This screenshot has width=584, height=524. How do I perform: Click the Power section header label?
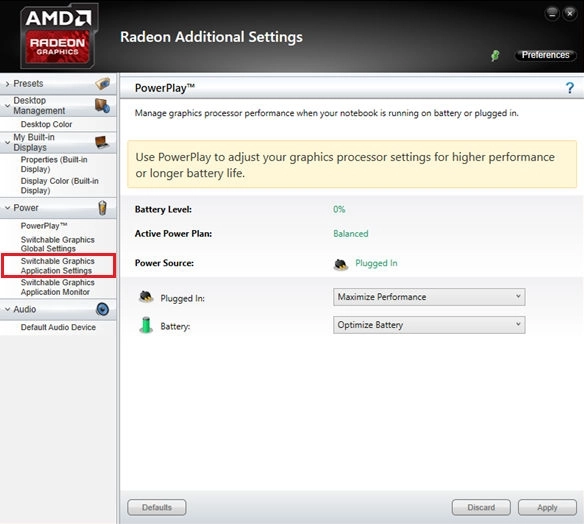click(26, 208)
